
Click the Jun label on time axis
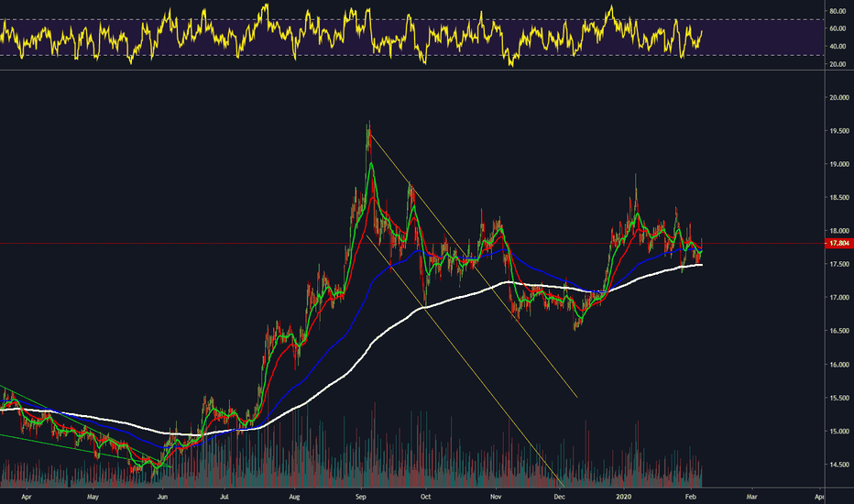coord(162,497)
